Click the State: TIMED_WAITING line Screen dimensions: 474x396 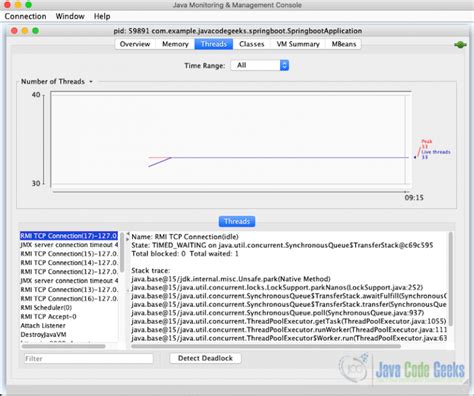[x=282, y=245]
